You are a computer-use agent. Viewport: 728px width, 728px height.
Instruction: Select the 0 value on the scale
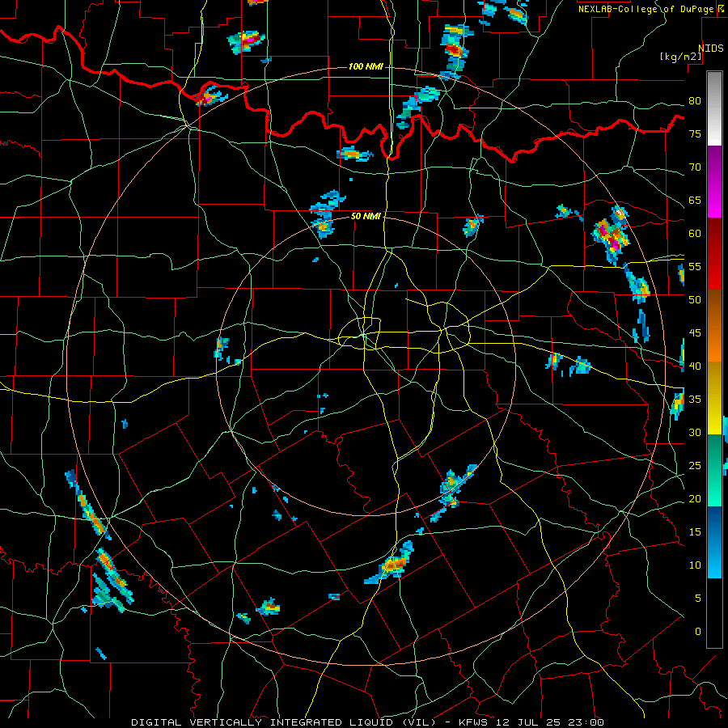(697, 632)
